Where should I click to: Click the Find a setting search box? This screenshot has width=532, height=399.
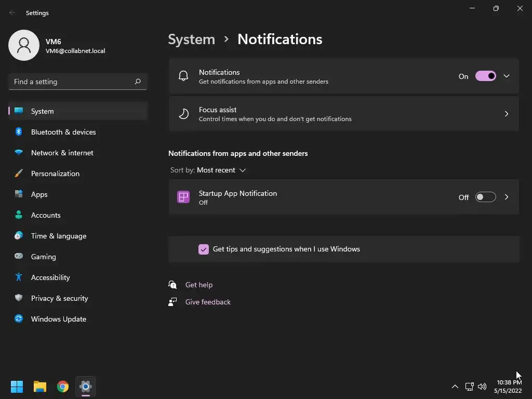(72, 82)
